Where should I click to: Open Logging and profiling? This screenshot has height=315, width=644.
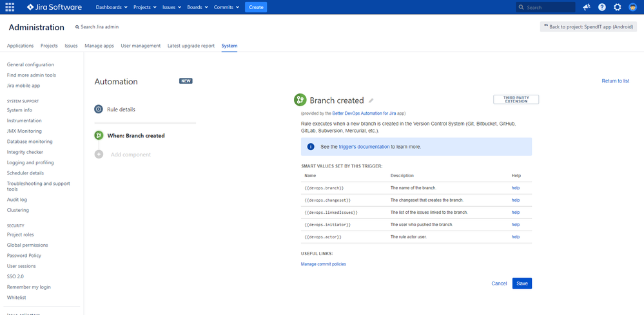click(x=30, y=162)
